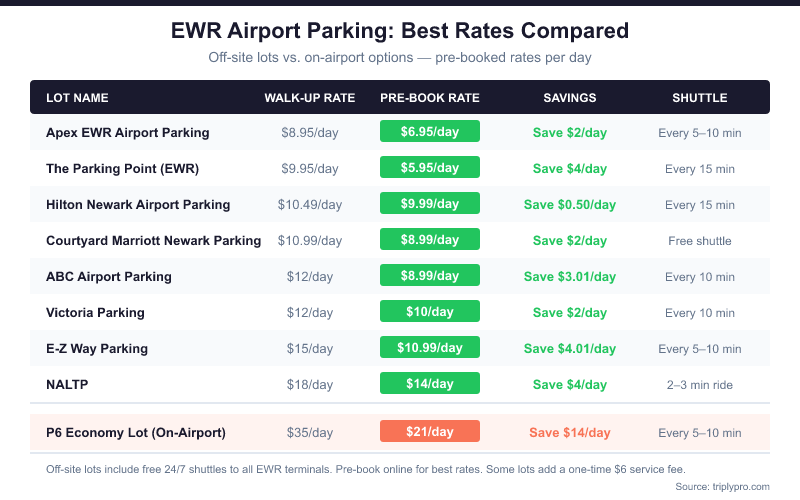Choose the $10/day Victoria Parking rate

430,312
